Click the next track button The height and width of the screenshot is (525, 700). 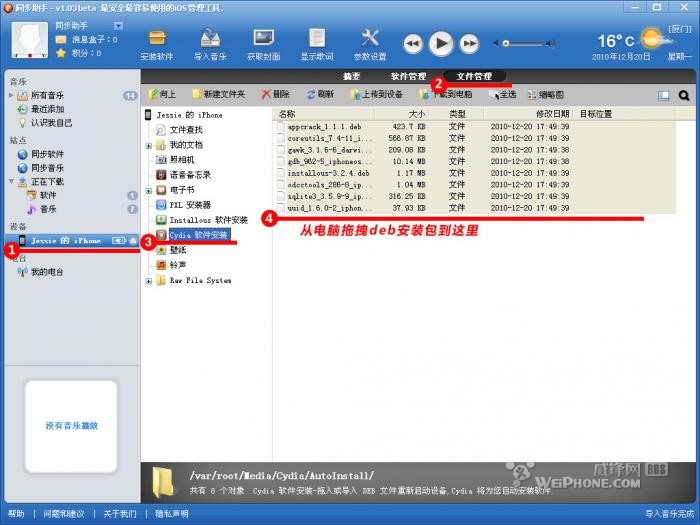[469, 44]
